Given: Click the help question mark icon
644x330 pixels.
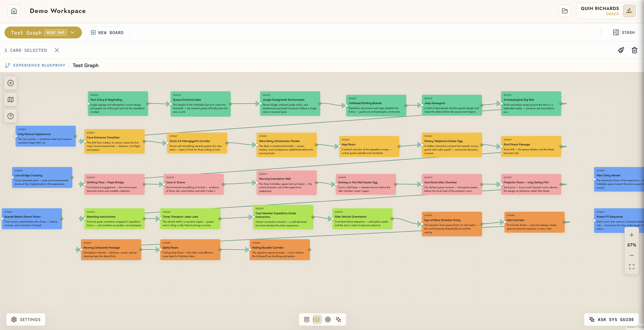Looking at the screenshot, I should coord(11,116).
